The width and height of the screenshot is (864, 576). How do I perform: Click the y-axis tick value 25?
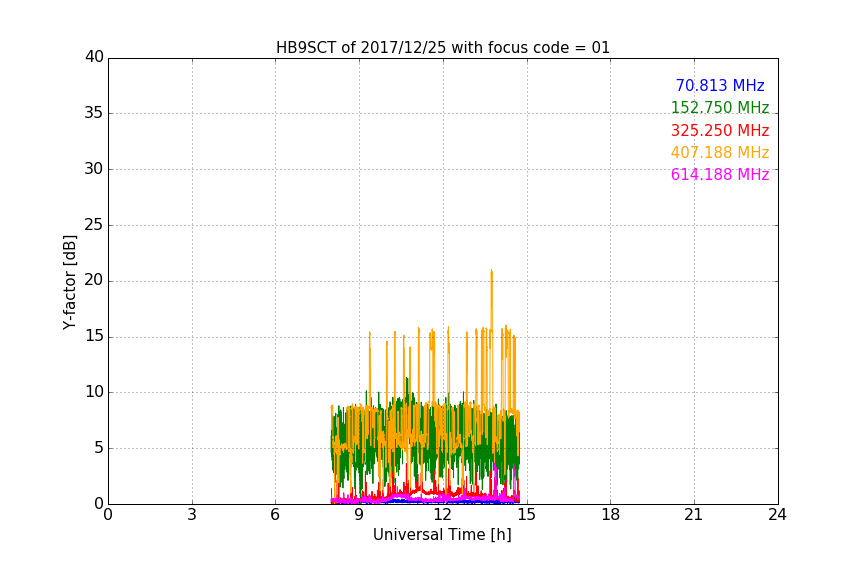pos(94,225)
